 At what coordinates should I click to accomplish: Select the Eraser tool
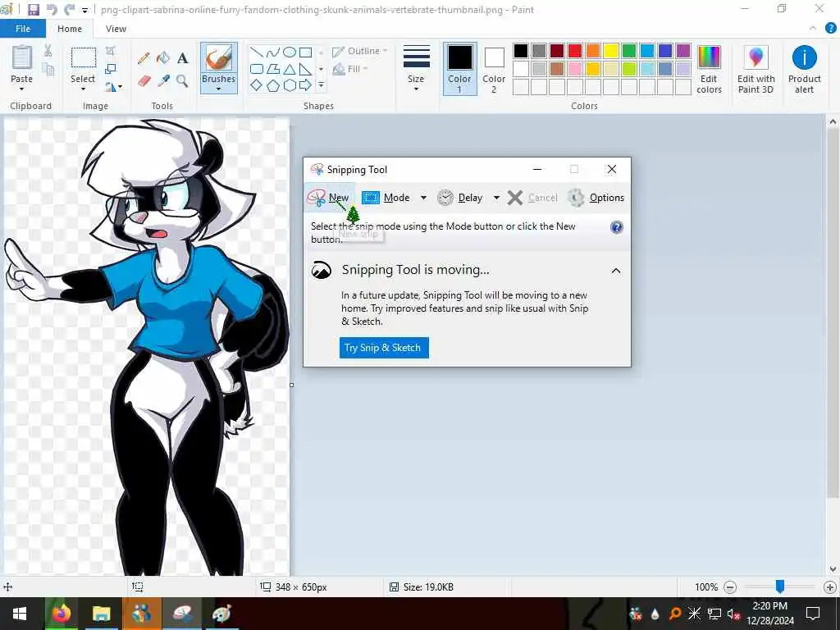coord(144,81)
